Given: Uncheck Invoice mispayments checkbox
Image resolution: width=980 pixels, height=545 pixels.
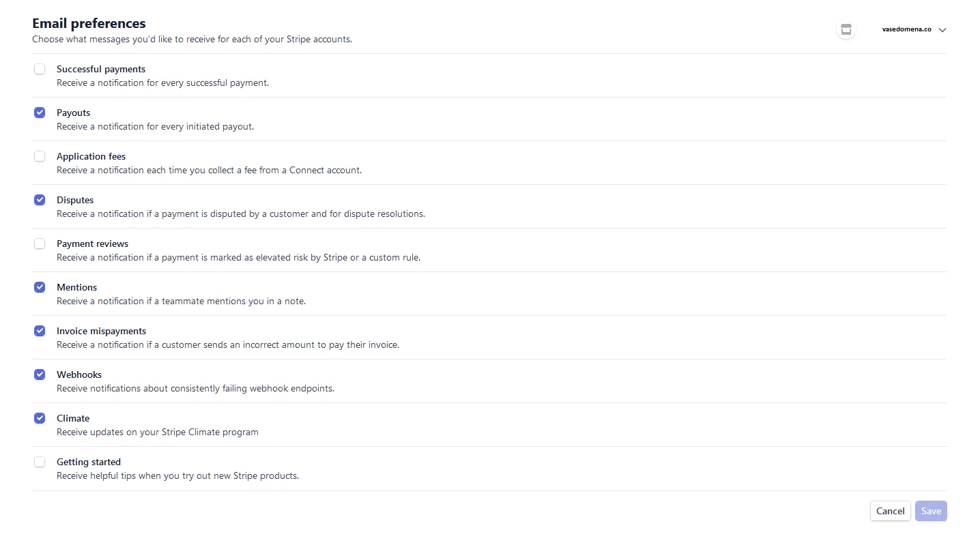Looking at the screenshot, I should tap(40, 331).
